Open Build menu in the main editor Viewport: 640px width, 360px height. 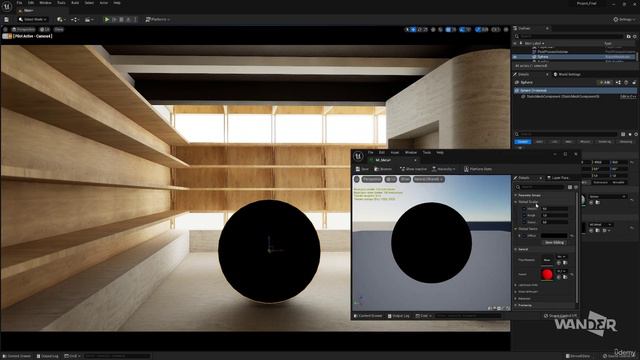pos(75,3)
